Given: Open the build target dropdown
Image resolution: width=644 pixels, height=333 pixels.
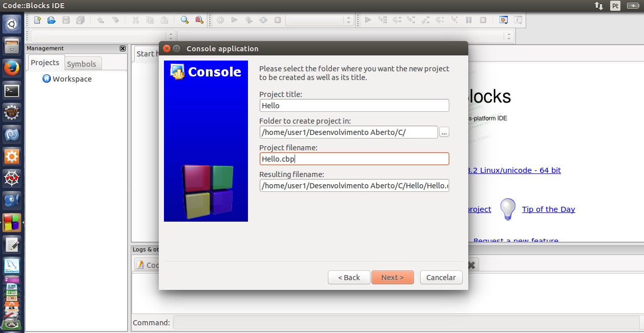Looking at the screenshot, I should pos(319,20).
